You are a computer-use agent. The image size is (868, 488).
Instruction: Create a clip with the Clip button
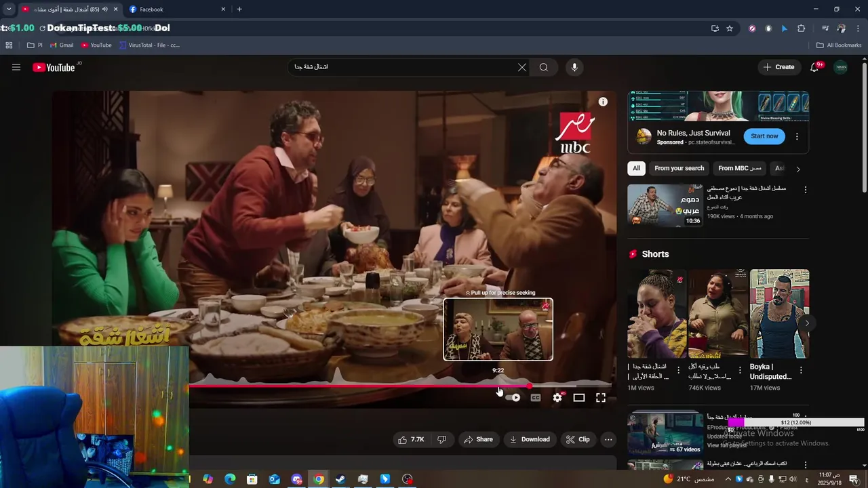[x=578, y=439]
